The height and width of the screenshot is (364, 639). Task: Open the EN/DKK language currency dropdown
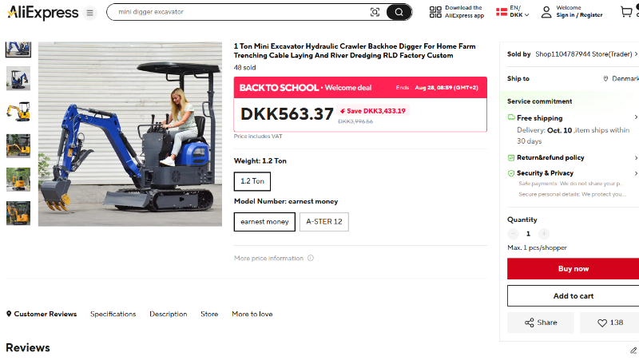point(513,12)
